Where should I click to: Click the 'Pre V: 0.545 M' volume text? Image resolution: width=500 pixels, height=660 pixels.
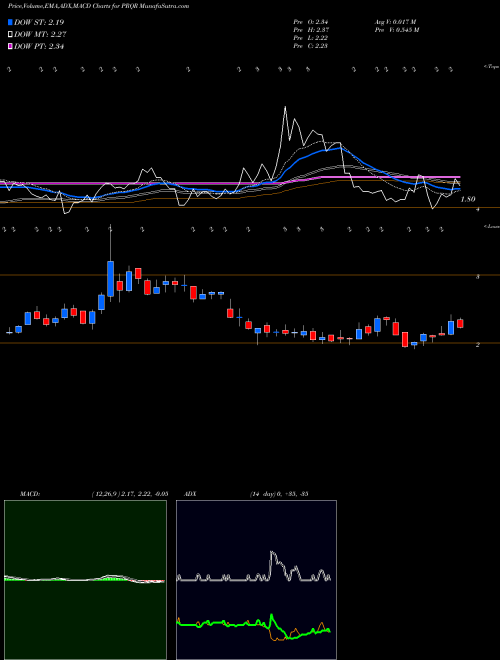(397, 30)
